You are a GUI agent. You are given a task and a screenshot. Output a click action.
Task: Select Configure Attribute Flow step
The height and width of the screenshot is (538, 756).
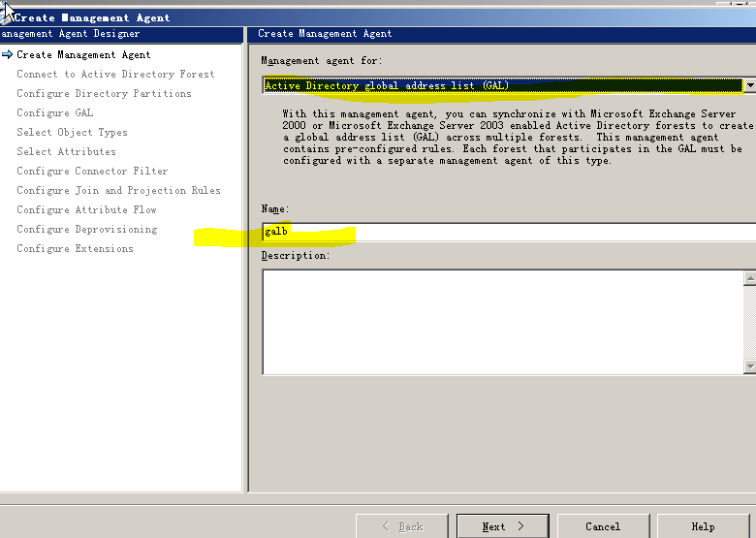(86, 209)
